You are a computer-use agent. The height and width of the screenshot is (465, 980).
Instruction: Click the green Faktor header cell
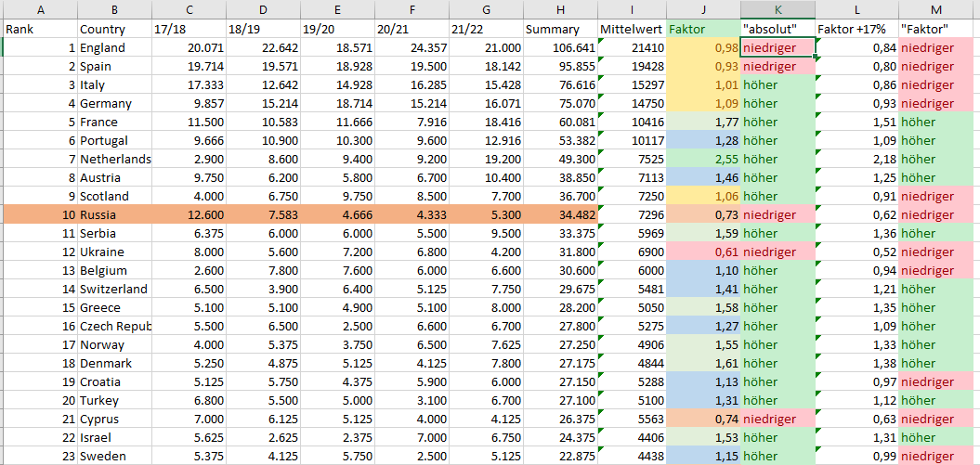coord(704,30)
